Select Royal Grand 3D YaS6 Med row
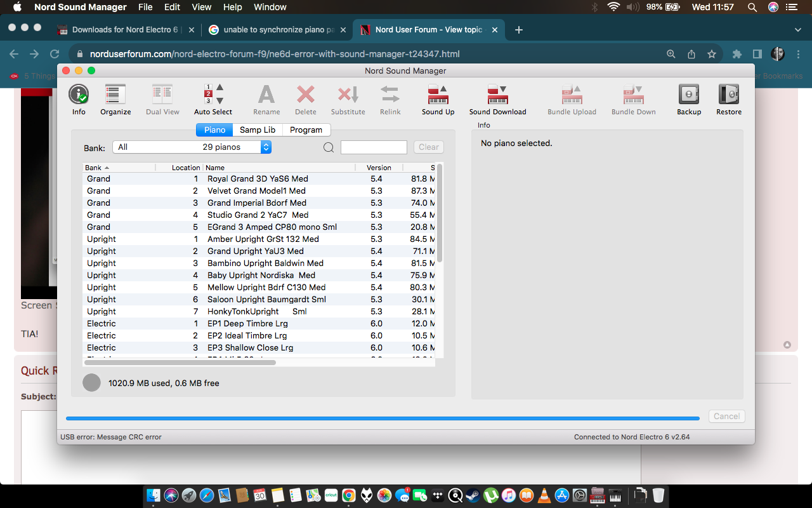This screenshot has height=508, width=812. [259, 178]
